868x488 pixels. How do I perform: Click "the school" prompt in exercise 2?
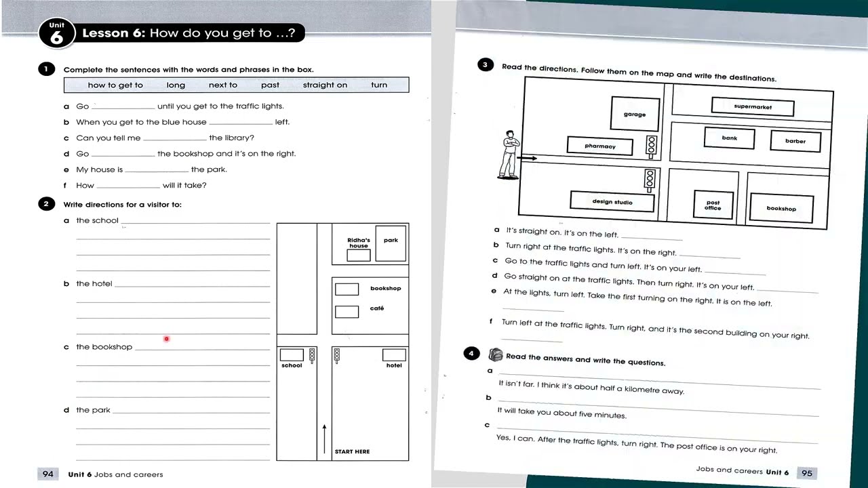coord(97,221)
